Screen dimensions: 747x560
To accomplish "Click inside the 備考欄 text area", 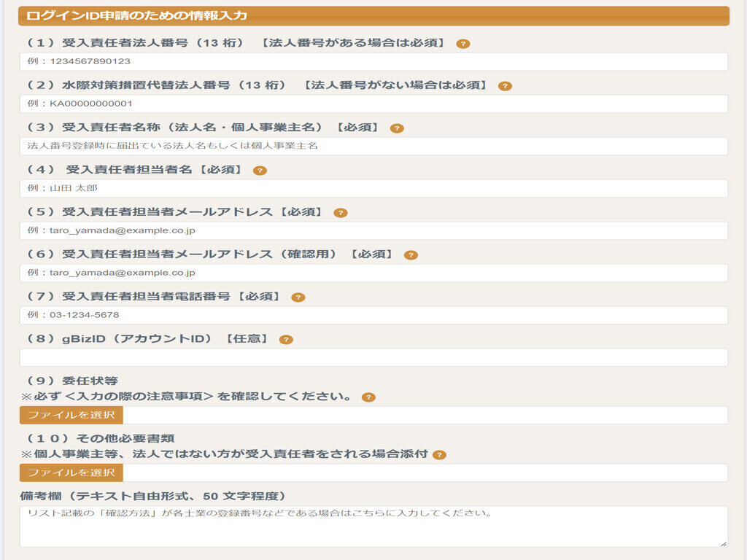I will 373,526.
